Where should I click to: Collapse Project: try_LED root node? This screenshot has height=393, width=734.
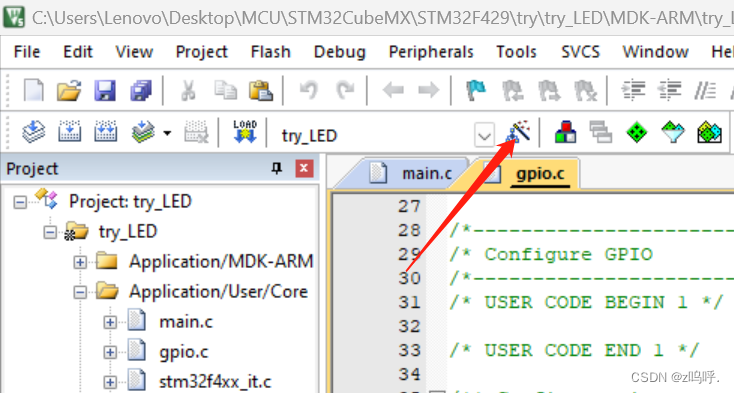[20, 202]
